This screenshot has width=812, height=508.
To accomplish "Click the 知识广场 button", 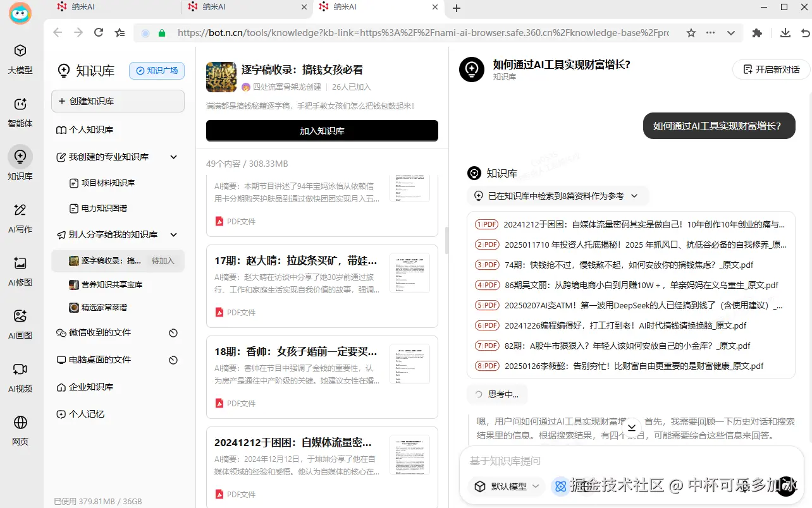I will 157,70.
